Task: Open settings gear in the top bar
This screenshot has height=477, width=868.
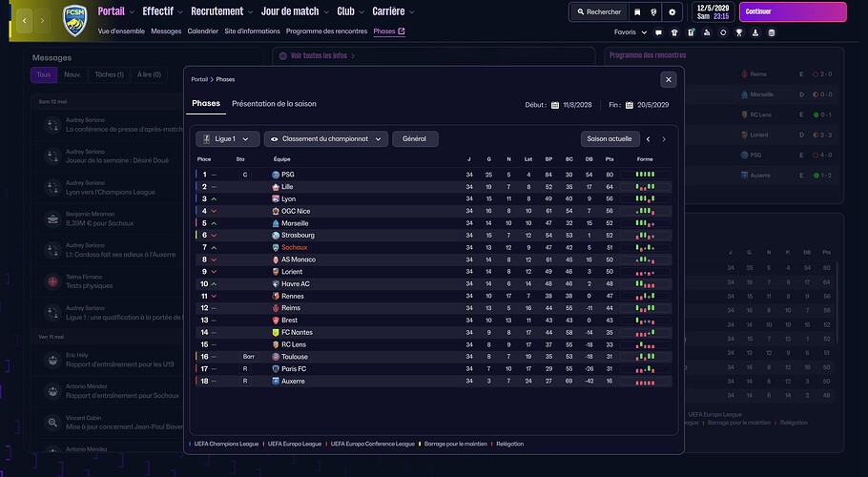Action: pyautogui.click(x=672, y=11)
